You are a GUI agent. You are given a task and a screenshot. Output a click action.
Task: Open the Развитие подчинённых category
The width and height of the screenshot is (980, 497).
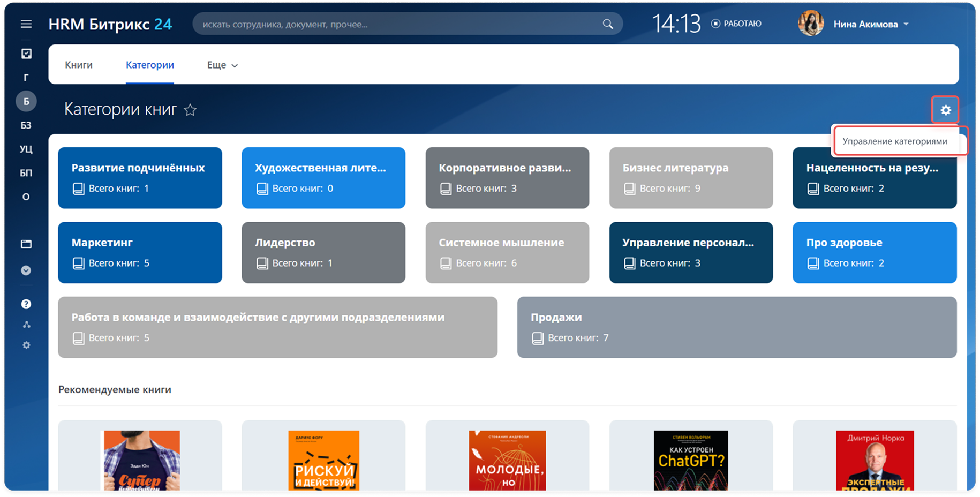click(140, 178)
